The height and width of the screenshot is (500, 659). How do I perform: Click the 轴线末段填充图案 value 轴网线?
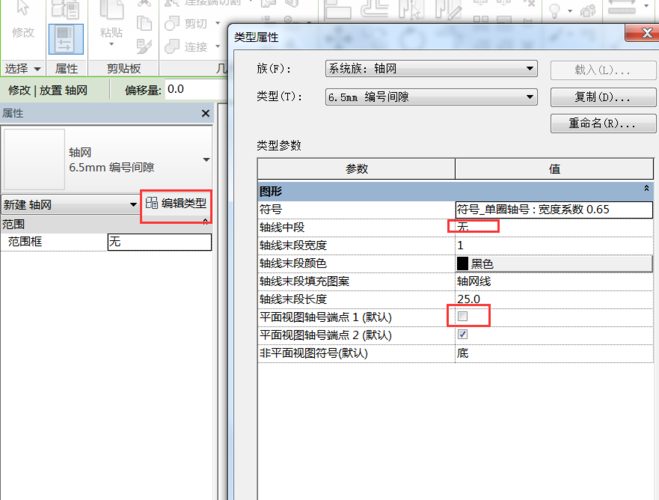pyautogui.click(x=474, y=281)
